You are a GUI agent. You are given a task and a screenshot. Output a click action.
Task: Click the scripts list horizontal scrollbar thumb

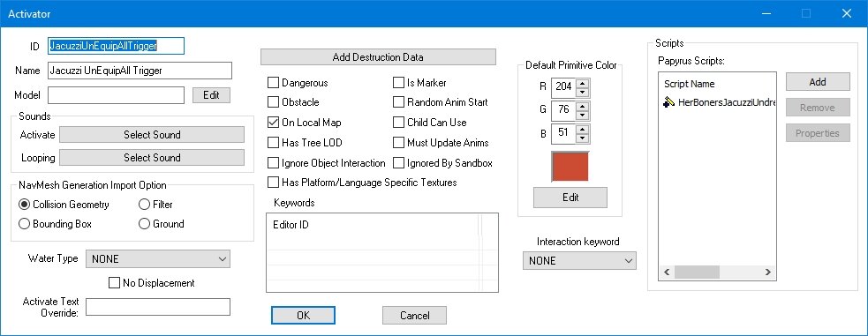(697, 272)
